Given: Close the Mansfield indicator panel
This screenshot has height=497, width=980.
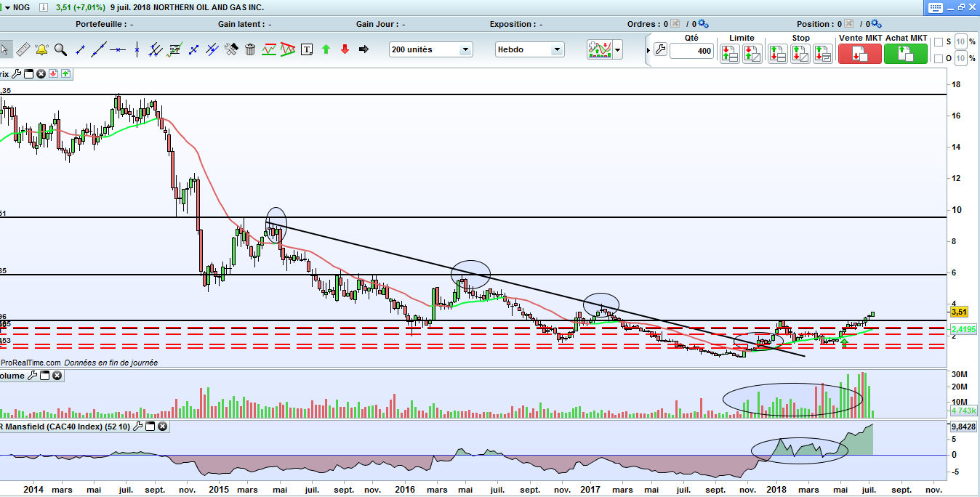Looking at the screenshot, I should tap(162, 427).
